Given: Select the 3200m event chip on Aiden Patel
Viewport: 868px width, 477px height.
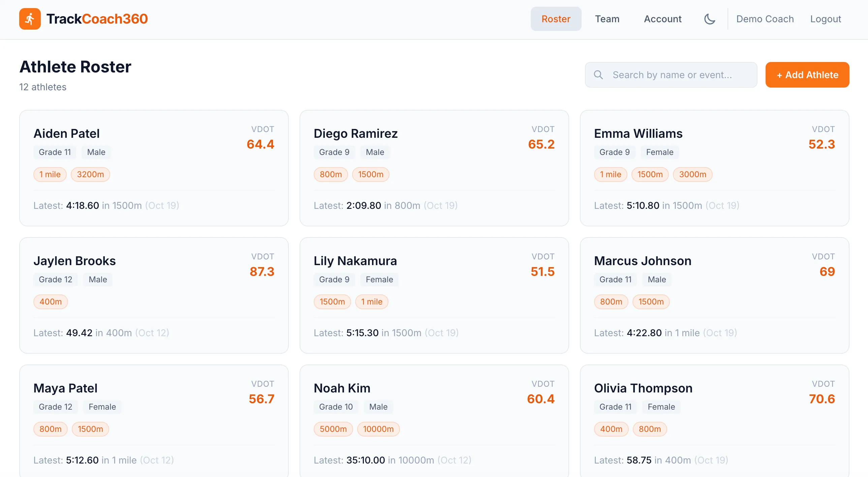Looking at the screenshot, I should point(90,174).
